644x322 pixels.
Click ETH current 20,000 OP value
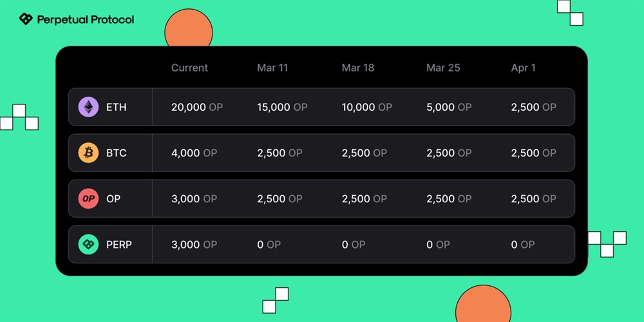pyautogui.click(x=196, y=107)
